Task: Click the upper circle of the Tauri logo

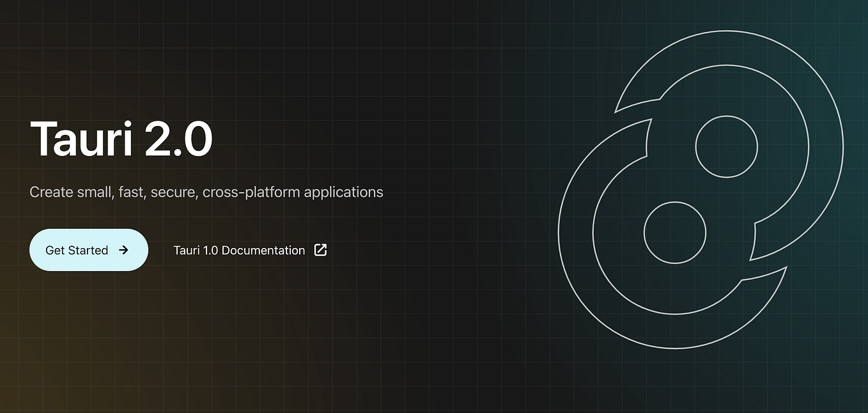Action: (726, 146)
